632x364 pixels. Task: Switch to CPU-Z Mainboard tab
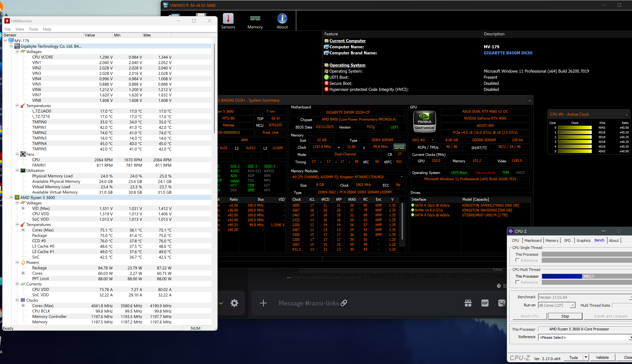(x=533, y=240)
